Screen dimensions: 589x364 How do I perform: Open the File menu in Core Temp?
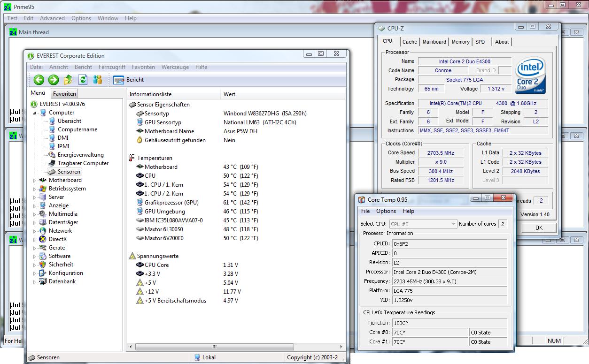coord(365,211)
